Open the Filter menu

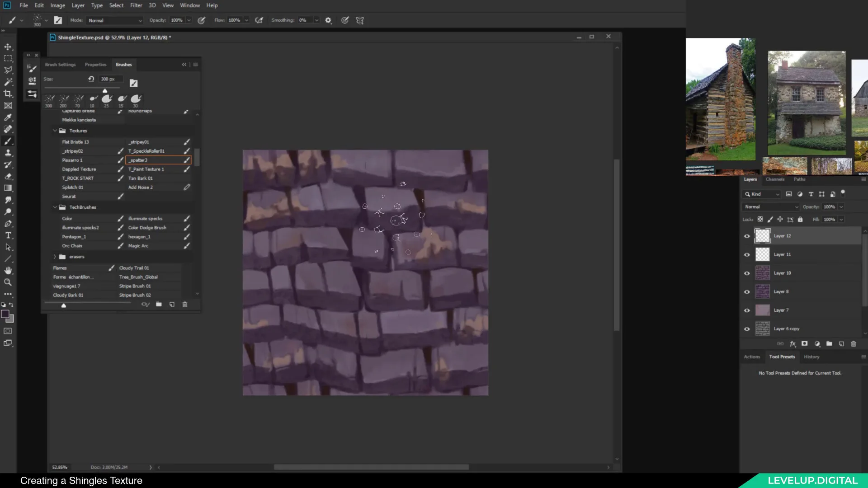pyautogui.click(x=136, y=5)
